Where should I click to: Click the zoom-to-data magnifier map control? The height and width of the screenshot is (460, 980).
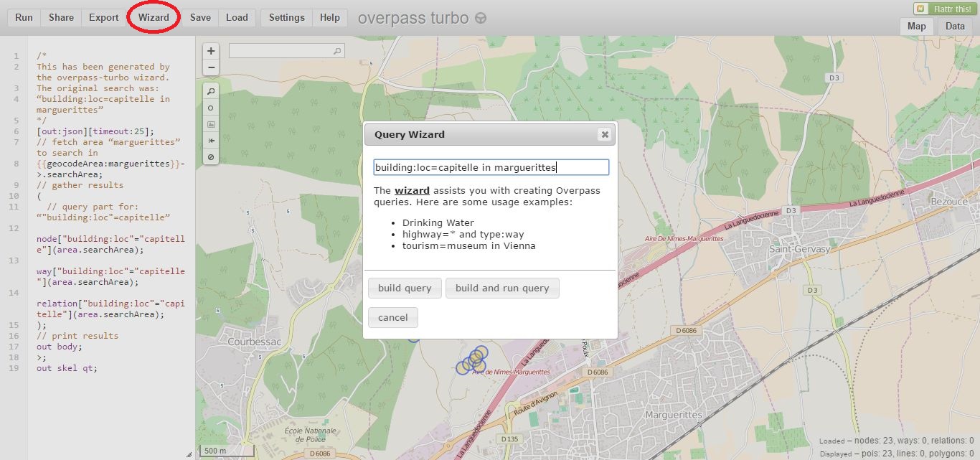pyautogui.click(x=211, y=92)
